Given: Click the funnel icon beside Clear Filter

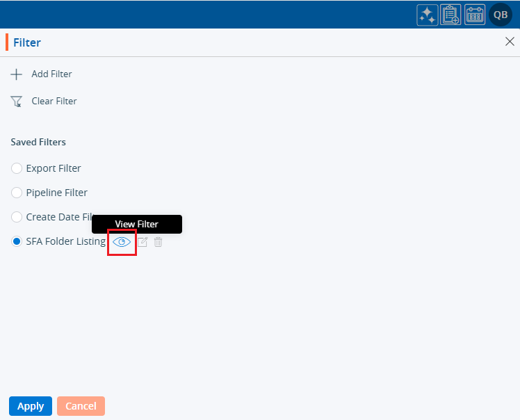Looking at the screenshot, I should [x=17, y=102].
